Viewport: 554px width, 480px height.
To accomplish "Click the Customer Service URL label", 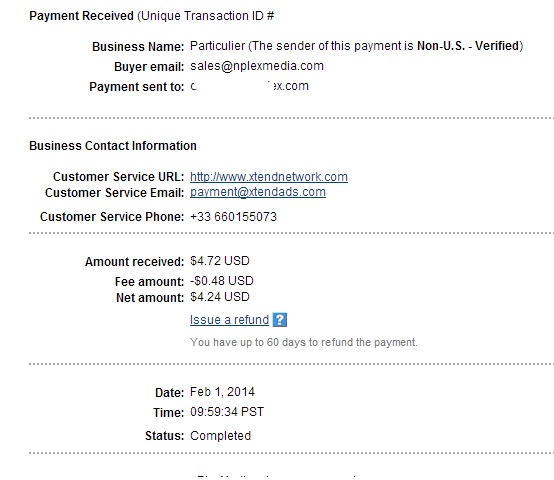I will [x=118, y=177].
